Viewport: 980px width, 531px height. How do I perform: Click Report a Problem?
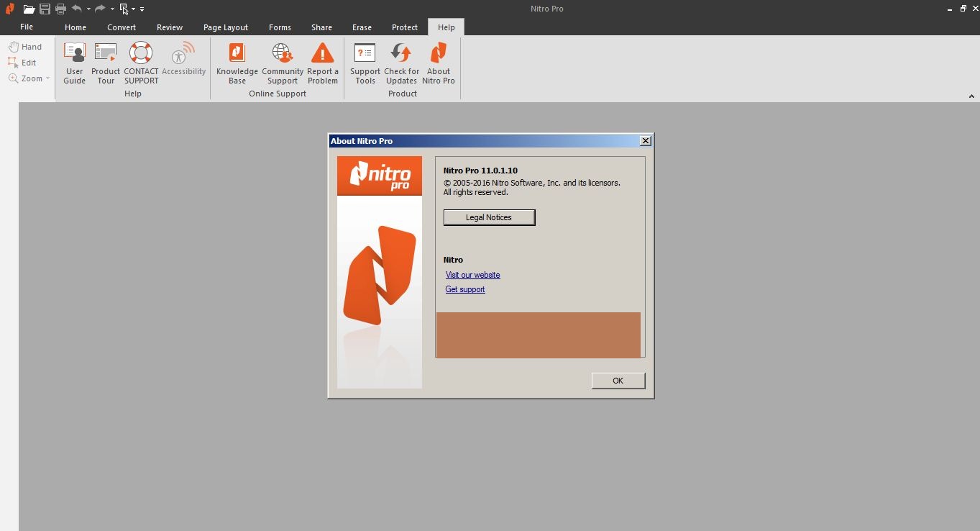click(x=322, y=63)
